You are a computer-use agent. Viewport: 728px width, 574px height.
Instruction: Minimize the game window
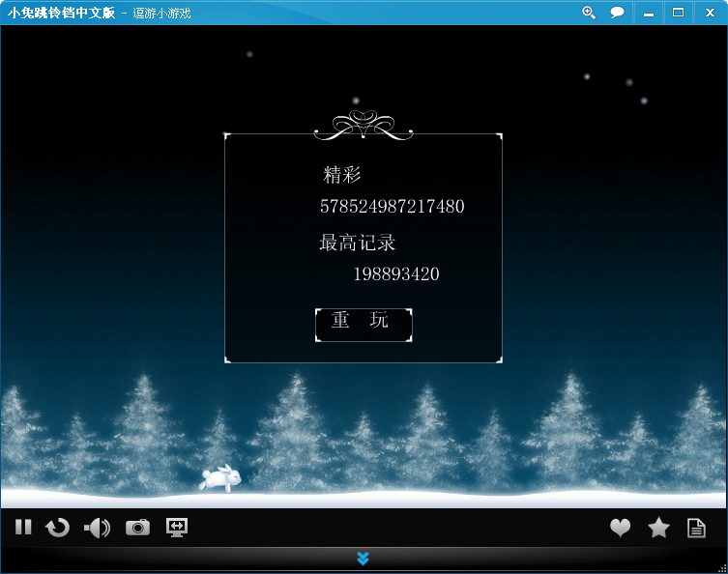[649, 13]
